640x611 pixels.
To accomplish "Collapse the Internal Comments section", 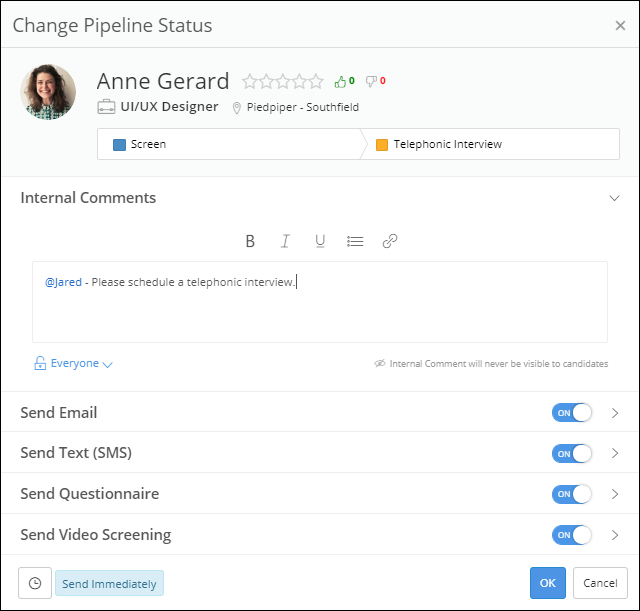I will (615, 198).
